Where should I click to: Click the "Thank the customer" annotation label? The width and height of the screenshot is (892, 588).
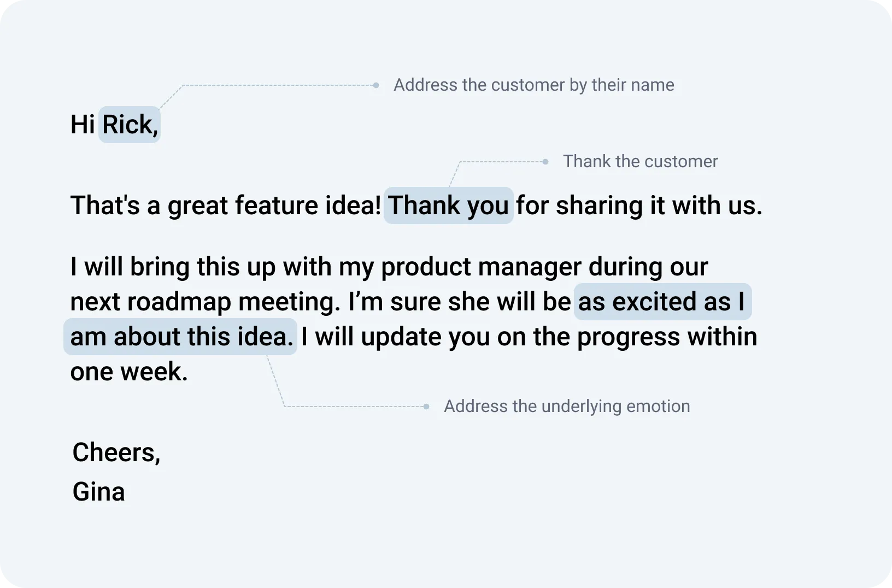(x=641, y=162)
